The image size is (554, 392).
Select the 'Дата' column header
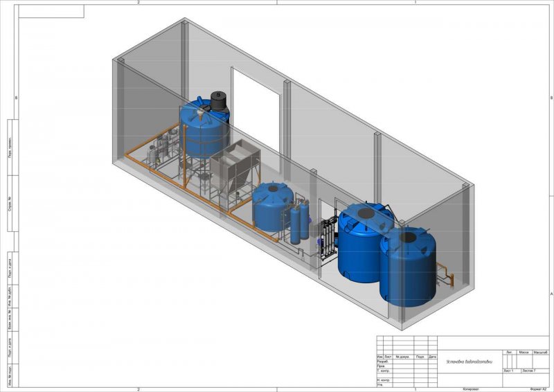[x=432, y=357]
